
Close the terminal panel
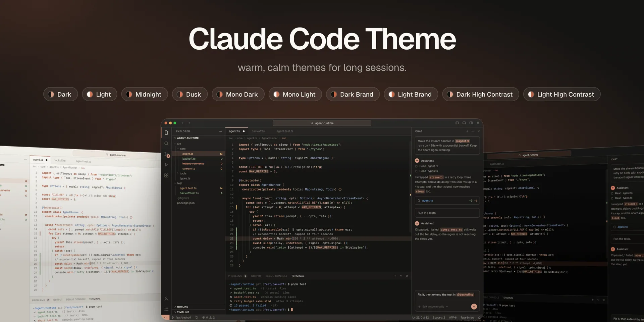click(407, 276)
